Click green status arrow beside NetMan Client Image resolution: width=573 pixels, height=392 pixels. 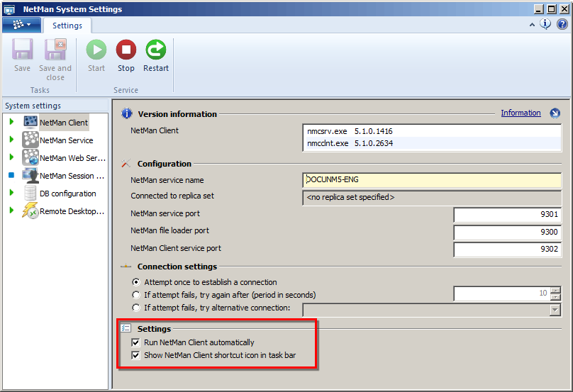pyautogui.click(x=11, y=122)
